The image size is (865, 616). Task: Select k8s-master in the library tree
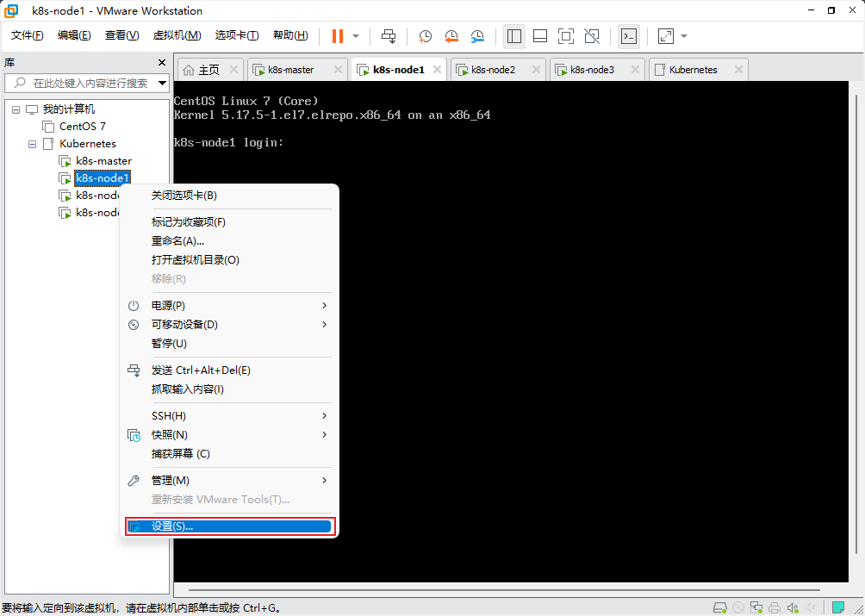(103, 161)
